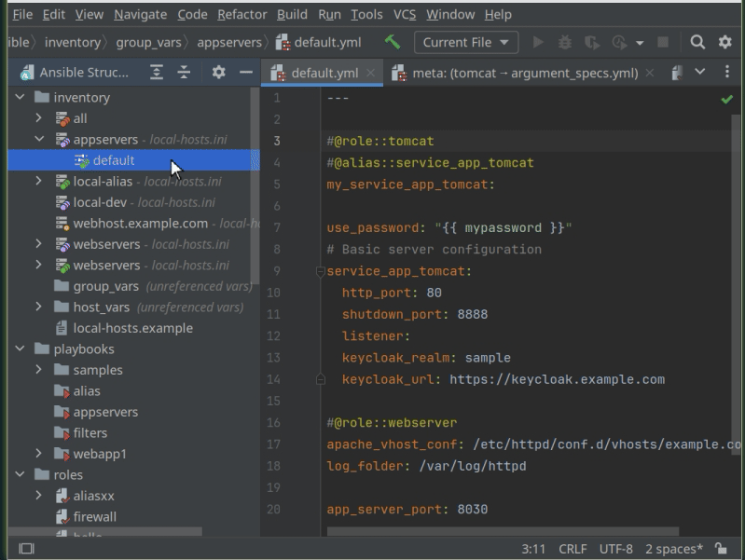Open the File menu

tap(22, 14)
